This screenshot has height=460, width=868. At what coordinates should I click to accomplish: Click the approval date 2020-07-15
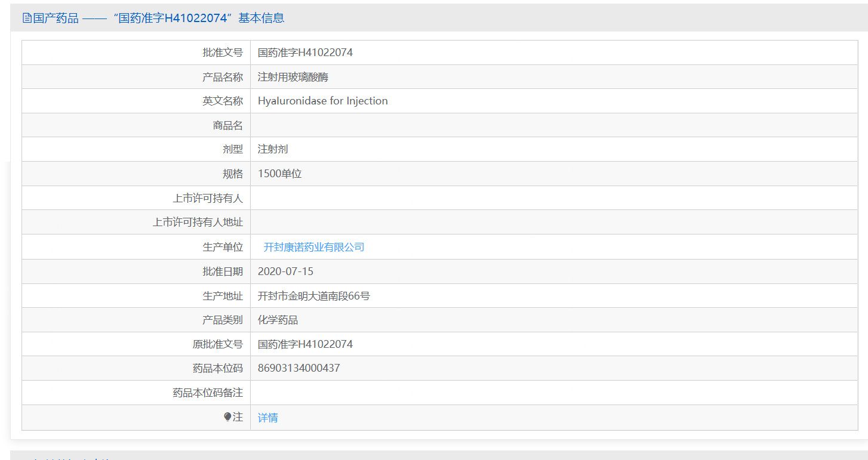pyautogui.click(x=285, y=271)
